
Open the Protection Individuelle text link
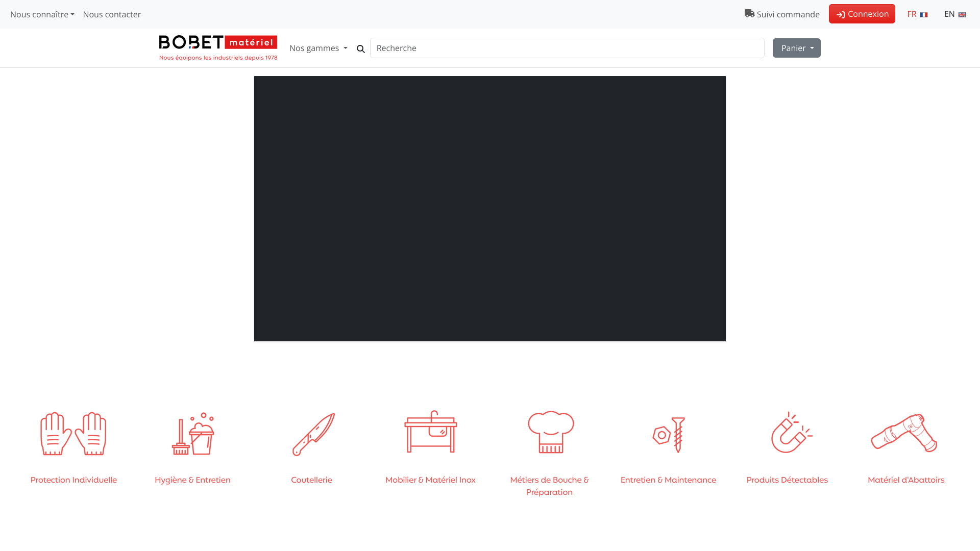tap(73, 480)
